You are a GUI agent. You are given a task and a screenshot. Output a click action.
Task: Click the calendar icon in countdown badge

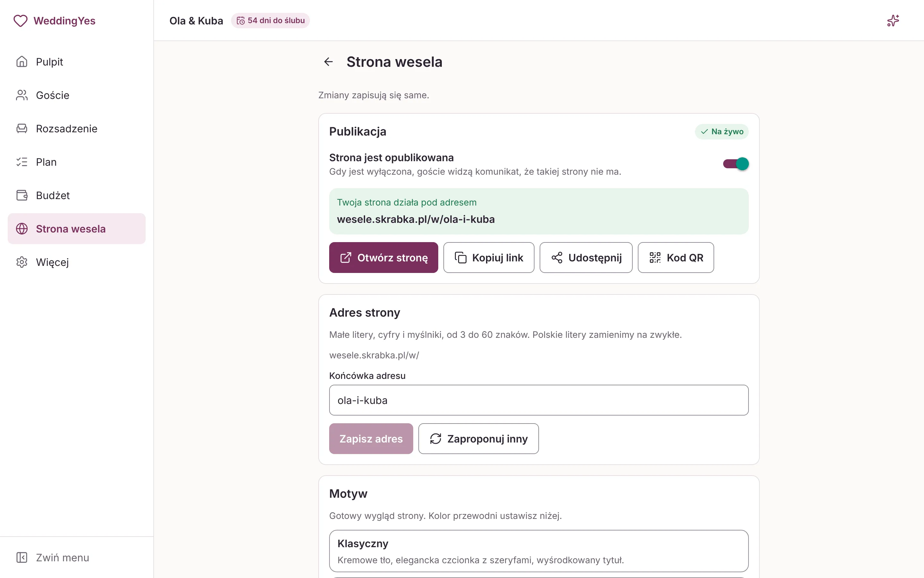pyautogui.click(x=241, y=21)
